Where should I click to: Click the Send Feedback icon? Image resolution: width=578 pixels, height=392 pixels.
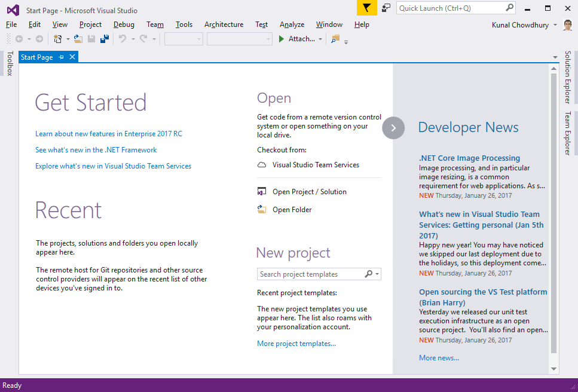[386, 8]
